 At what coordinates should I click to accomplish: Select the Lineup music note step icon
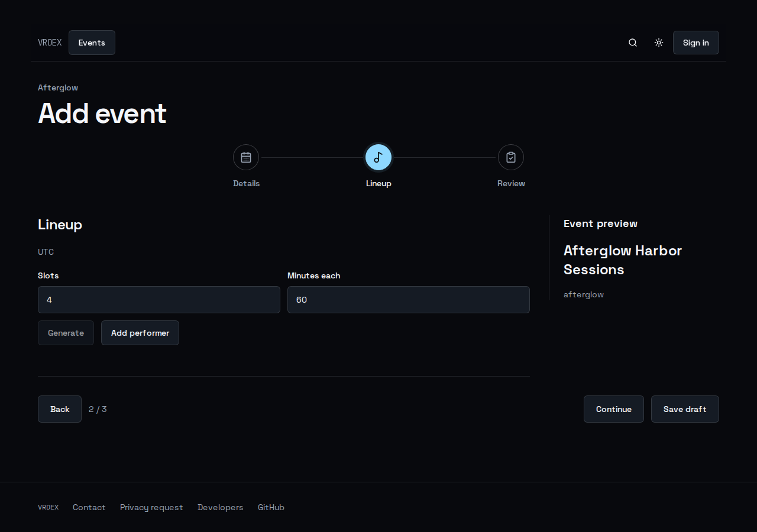click(x=378, y=157)
